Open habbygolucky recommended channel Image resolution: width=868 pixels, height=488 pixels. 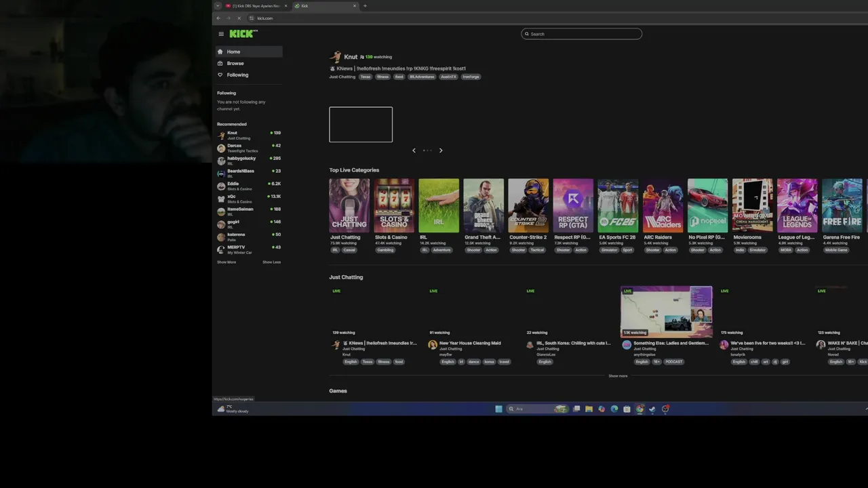pyautogui.click(x=248, y=161)
